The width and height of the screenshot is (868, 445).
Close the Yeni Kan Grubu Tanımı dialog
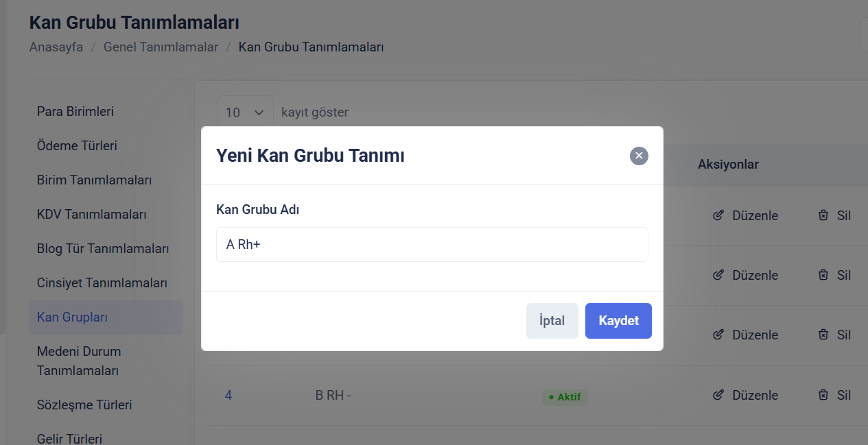point(639,156)
